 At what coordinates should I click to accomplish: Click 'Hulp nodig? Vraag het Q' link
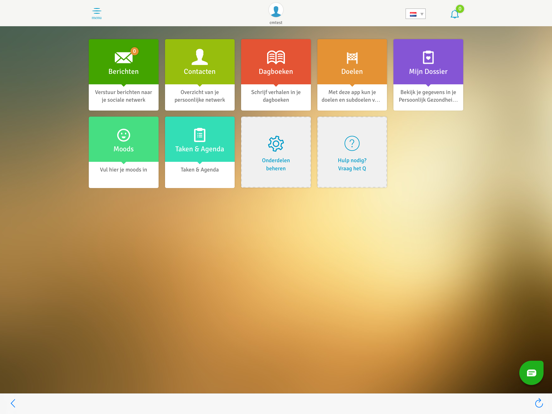pyautogui.click(x=352, y=164)
